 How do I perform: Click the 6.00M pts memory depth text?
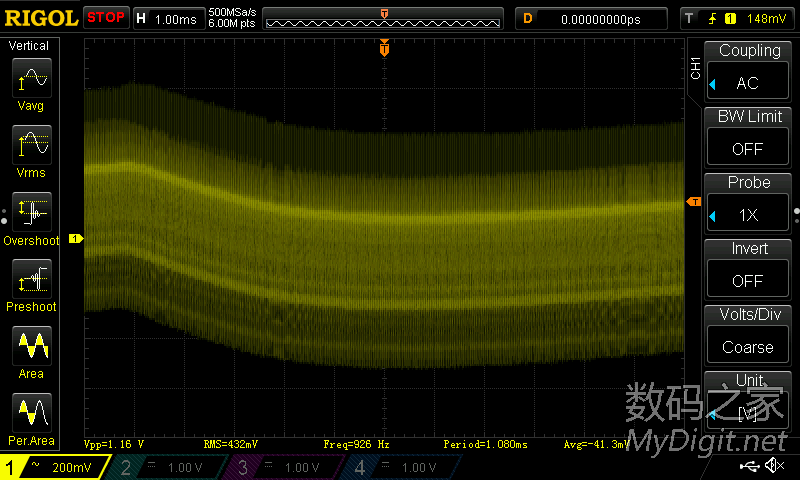point(232,24)
